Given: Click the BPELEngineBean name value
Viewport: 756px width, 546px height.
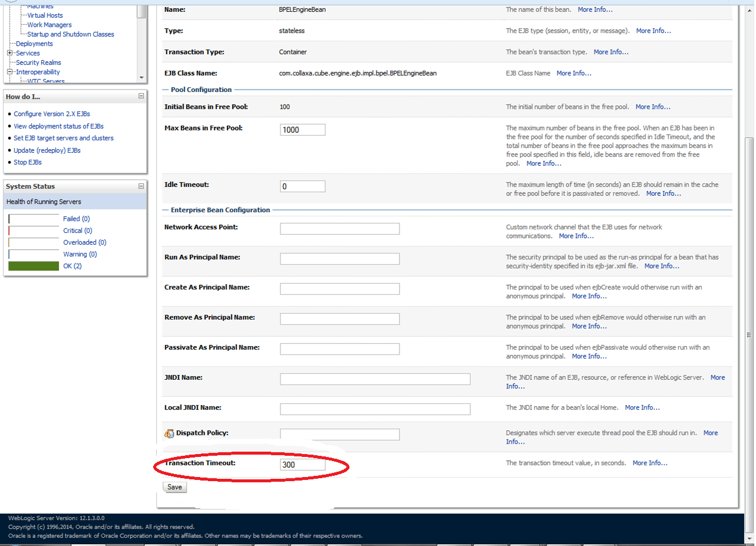Looking at the screenshot, I should (x=302, y=9).
